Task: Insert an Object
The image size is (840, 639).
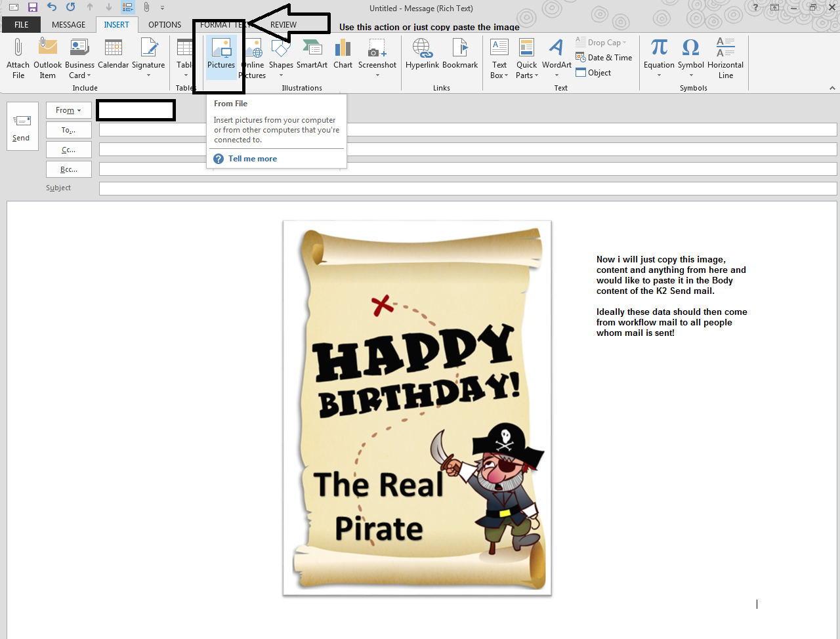Action: 593,73
